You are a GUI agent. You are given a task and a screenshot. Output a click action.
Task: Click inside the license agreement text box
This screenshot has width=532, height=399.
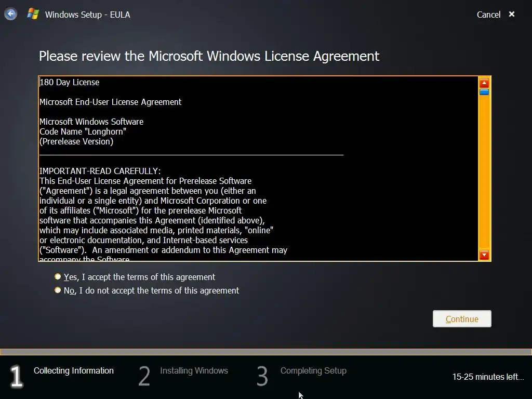pyautogui.click(x=258, y=169)
